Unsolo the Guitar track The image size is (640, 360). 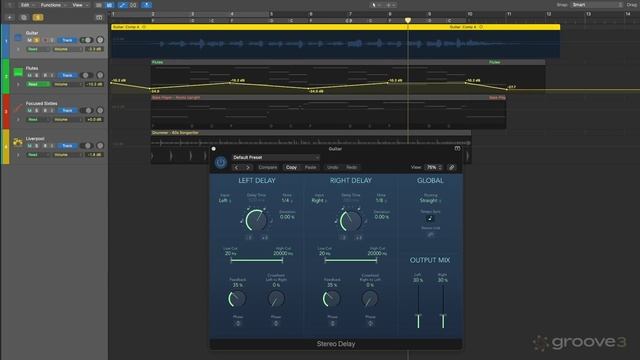pos(37,40)
